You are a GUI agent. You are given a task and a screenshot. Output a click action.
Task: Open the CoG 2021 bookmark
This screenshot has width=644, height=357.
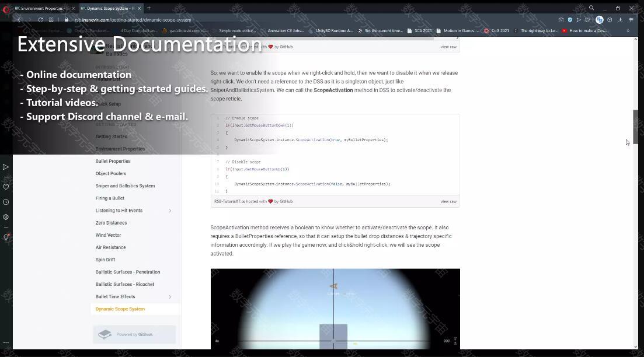[x=496, y=31]
